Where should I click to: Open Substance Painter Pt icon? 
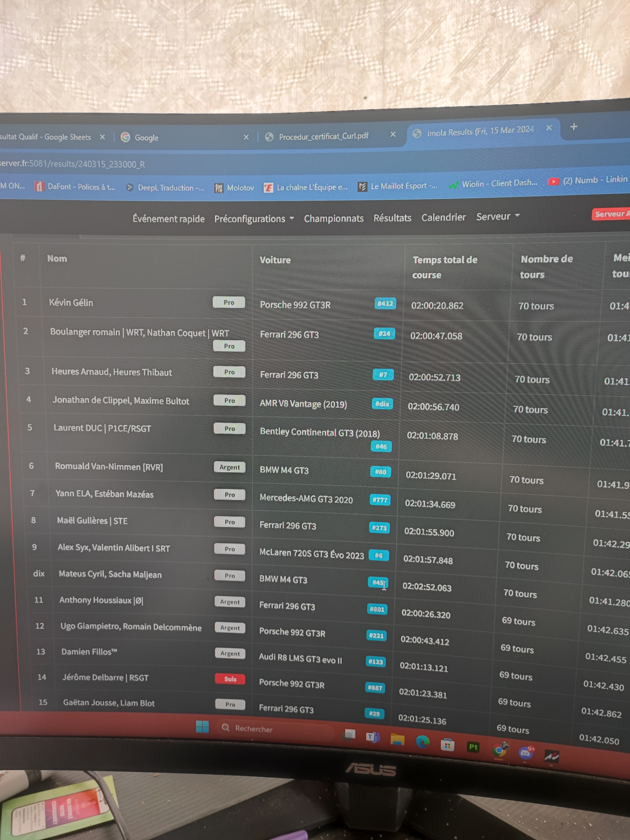473,747
